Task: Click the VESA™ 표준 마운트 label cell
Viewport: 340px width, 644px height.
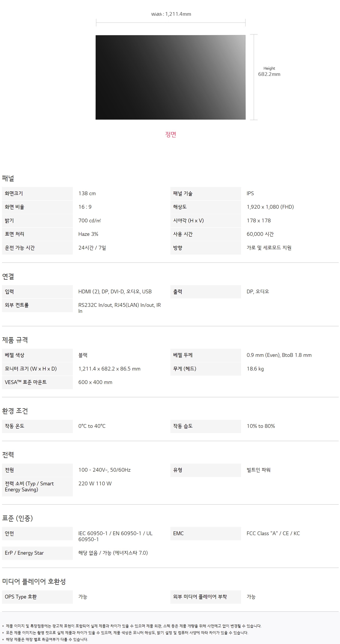Action: click(x=37, y=382)
